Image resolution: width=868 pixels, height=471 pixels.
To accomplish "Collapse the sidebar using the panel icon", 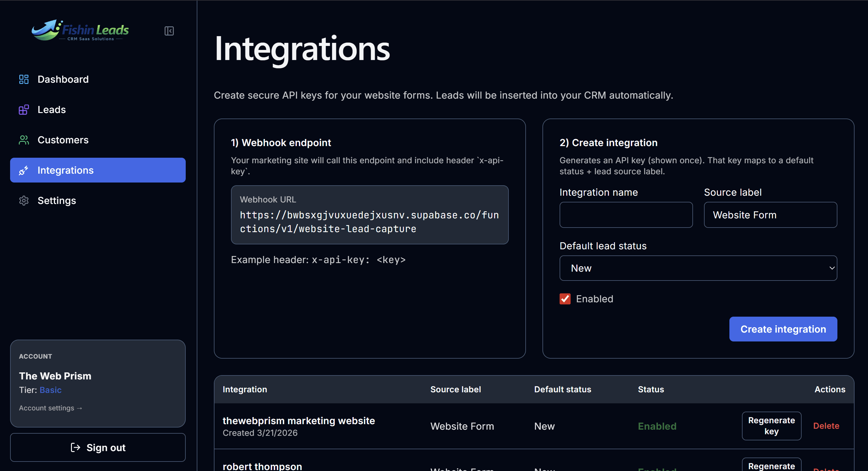I will coord(169,31).
